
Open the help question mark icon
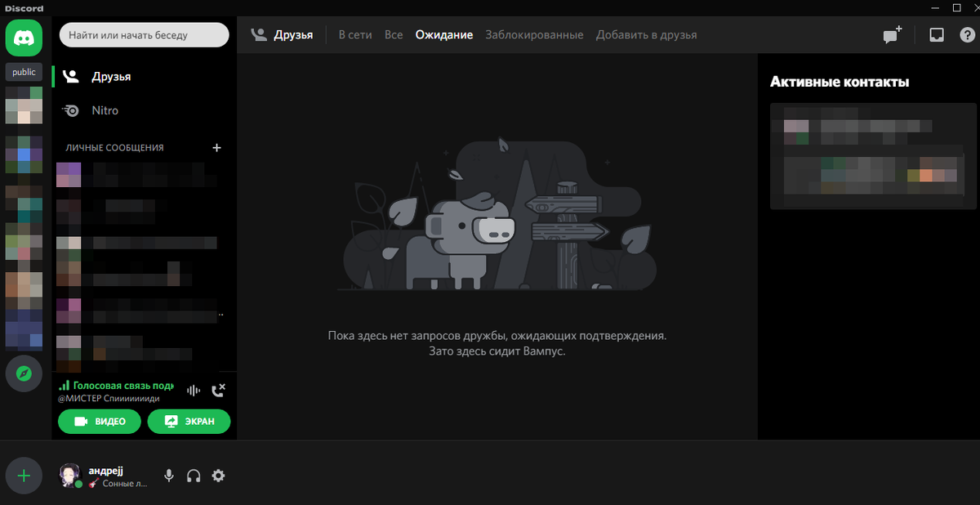click(x=967, y=35)
